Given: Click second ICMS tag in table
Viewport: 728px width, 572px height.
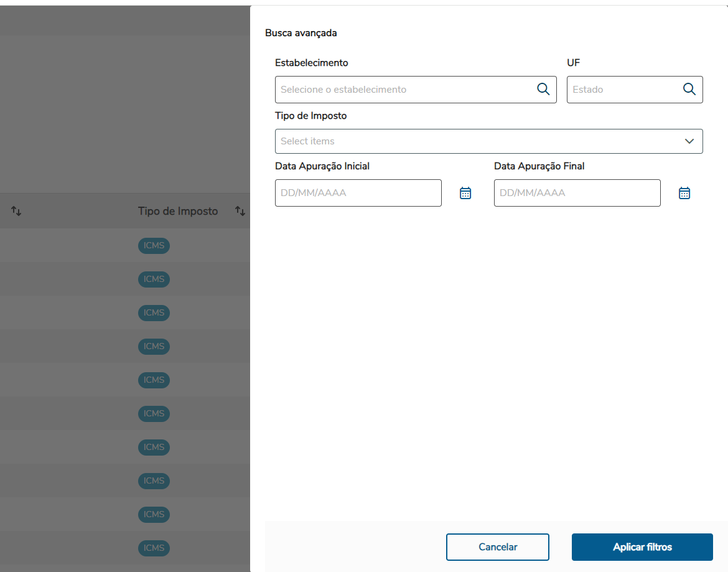Looking at the screenshot, I should click(154, 279).
